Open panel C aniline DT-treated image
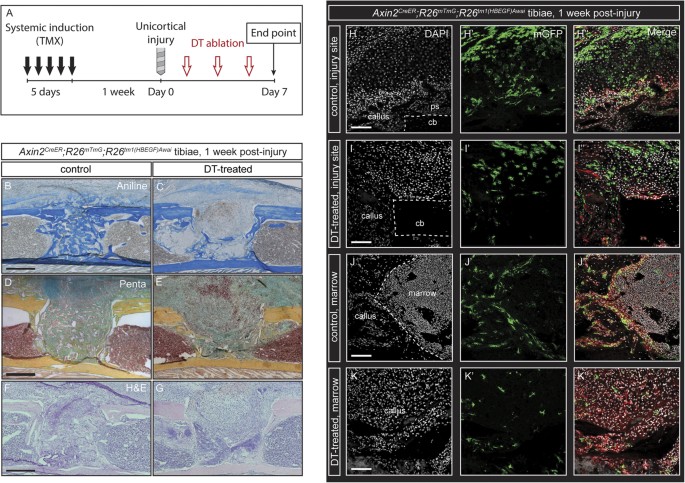This screenshot has height=483, width=685. tap(228, 225)
